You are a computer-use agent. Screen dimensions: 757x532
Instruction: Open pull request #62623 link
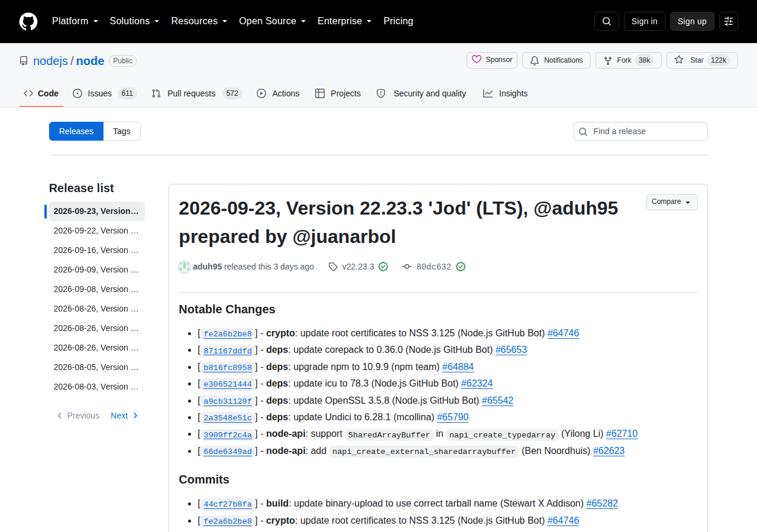(x=609, y=451)
